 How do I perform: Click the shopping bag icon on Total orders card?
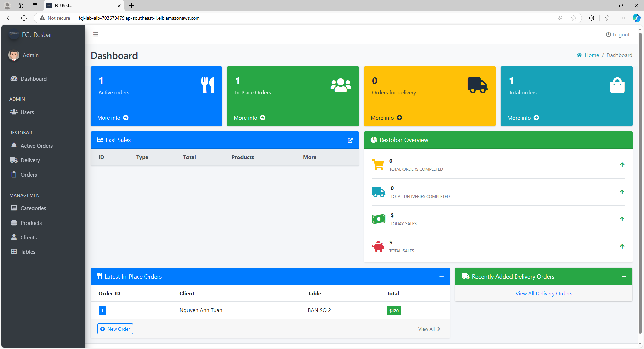click(x=617, y=85)
